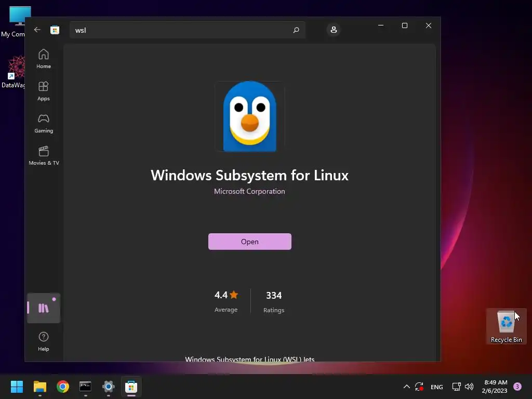
Task: Open Gaming section in sidebar
Action: click(44, 124)
